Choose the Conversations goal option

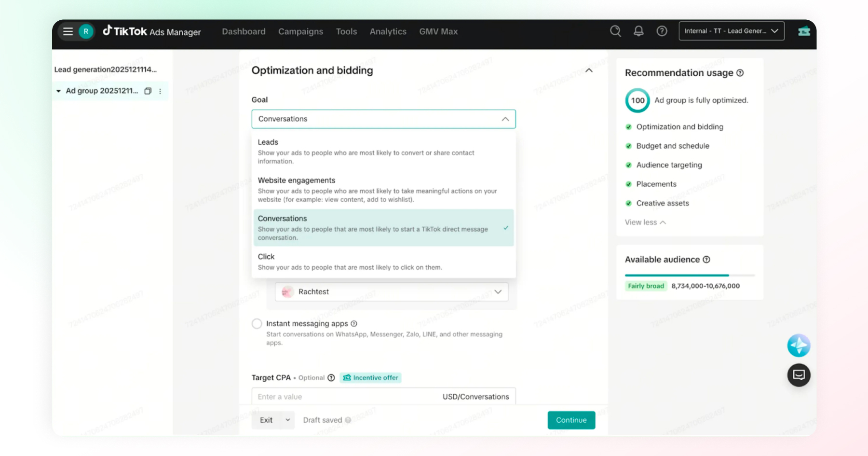[x=383, y=228]
